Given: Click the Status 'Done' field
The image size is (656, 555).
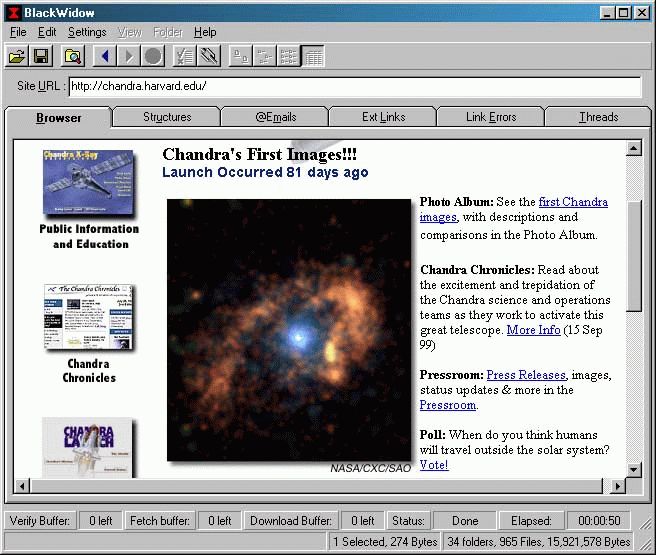Looking at the screenshot, I should [465, 521].
